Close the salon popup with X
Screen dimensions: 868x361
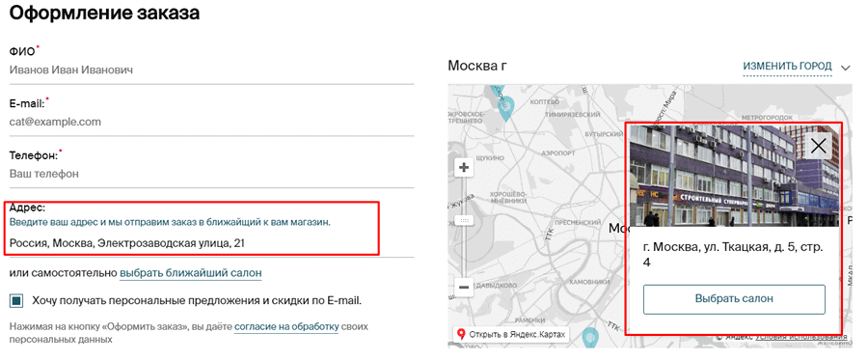[x=818, y=146]
